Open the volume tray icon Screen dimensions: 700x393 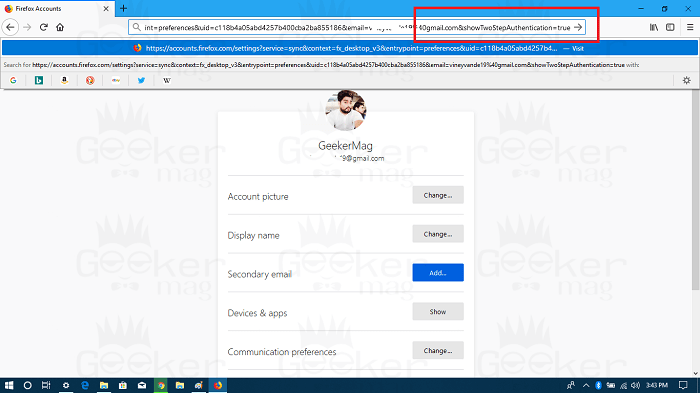pos(636,385)
